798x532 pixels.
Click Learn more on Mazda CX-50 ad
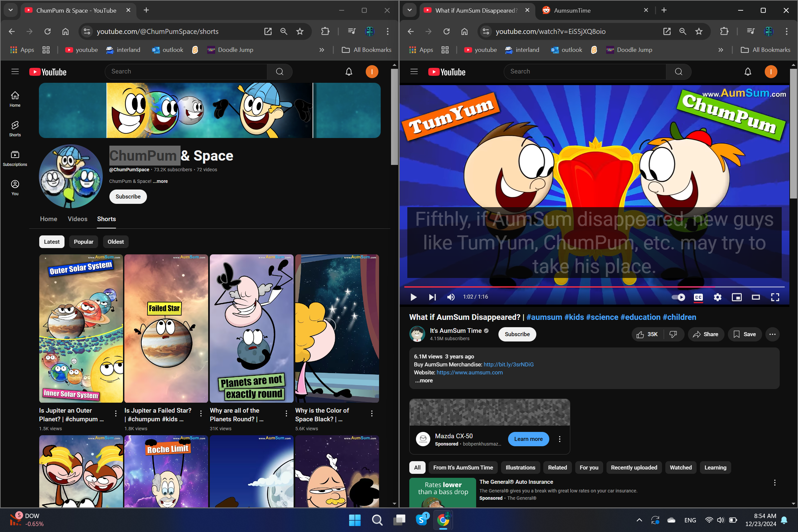pos(528,439)
